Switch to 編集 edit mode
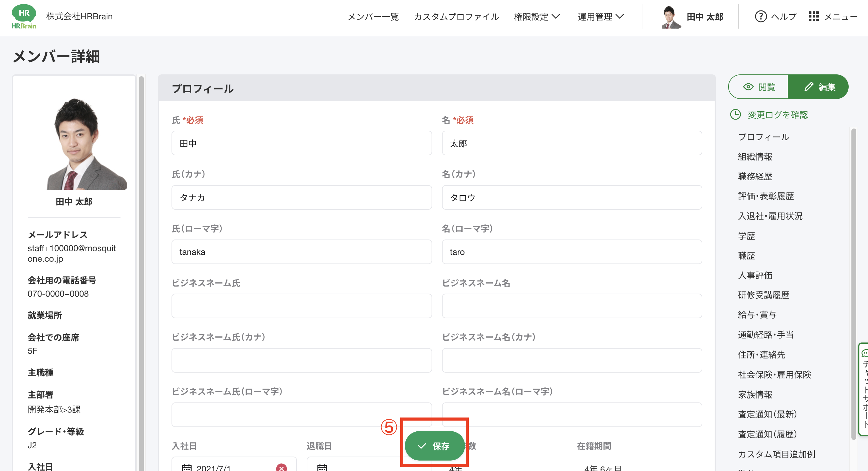868x471 pixels. [819, 87]
